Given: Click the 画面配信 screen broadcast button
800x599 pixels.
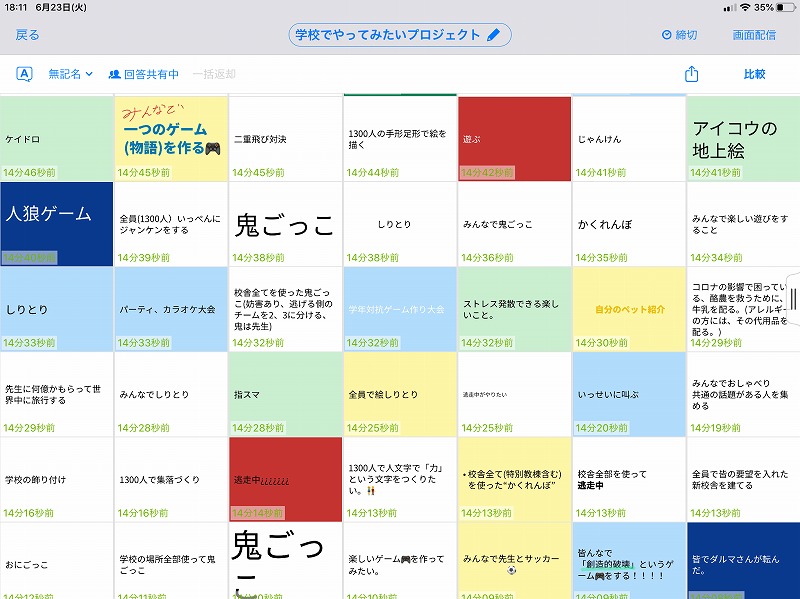Looking at the screenshot, I should 753,35.
